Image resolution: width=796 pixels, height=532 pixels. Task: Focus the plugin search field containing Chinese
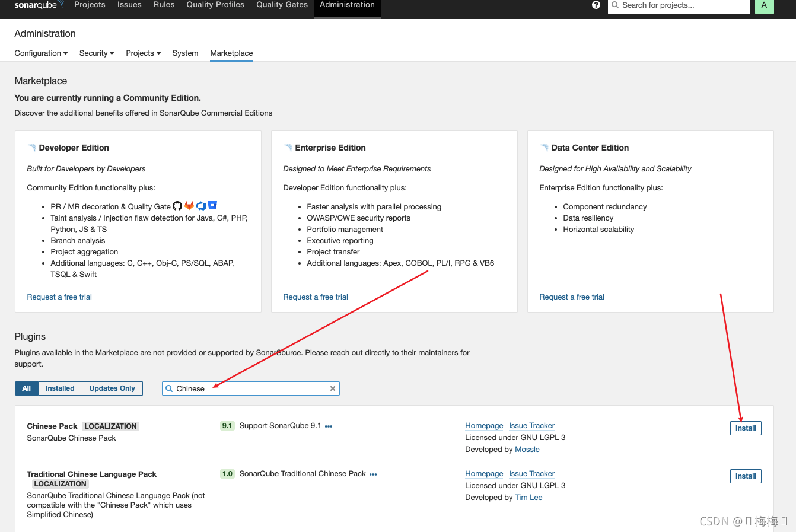click(x=251, y=388)
